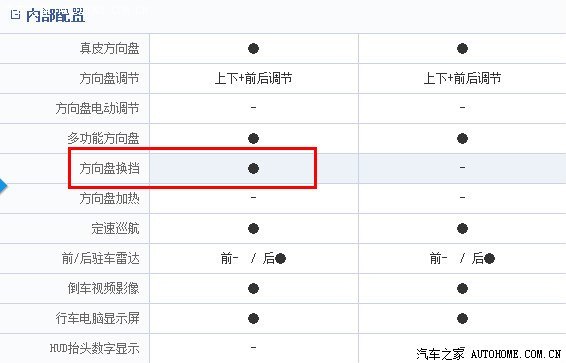The width and height of the screenshot is (566, 363).
Task: Click the 方向盘调节 row label
Action: point(110,78)
